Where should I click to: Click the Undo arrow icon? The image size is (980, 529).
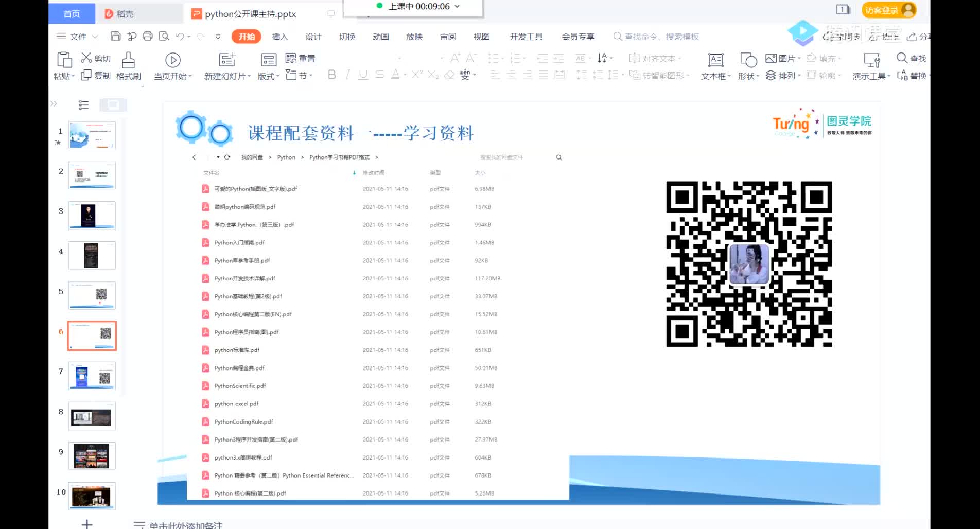tap(180, 36)
